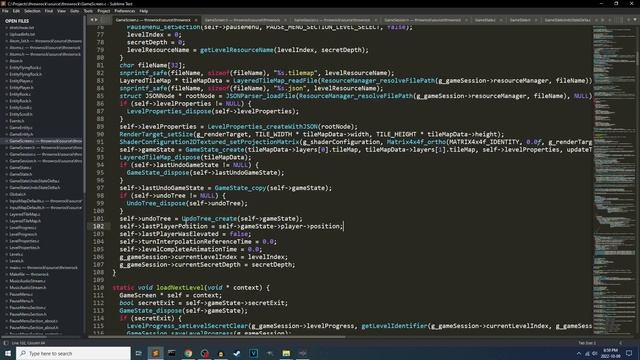Image resolution: width=640 pixels, height=360 pixels.
Task: Open Google Chrome from the taskbar
Action: tap(188, 353)
